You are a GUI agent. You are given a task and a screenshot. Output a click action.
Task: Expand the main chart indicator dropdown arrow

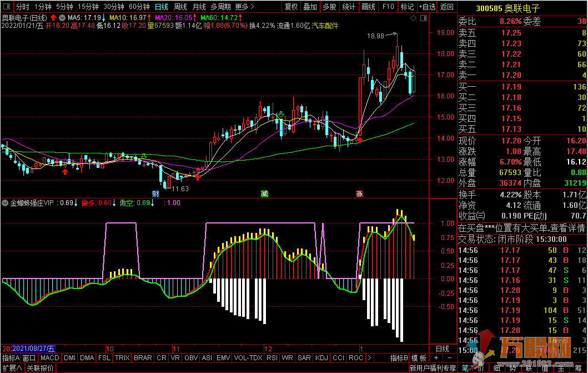click(x=62, y=18)
